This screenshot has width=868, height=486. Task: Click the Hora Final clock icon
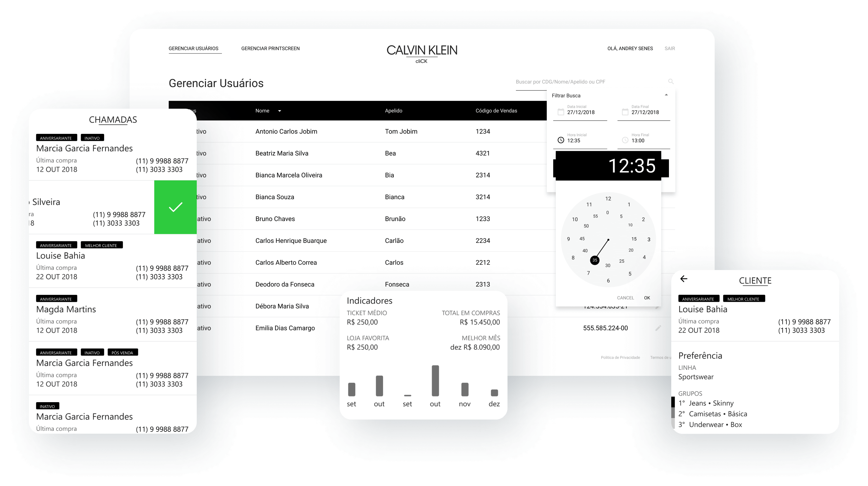tap(625, 140)
